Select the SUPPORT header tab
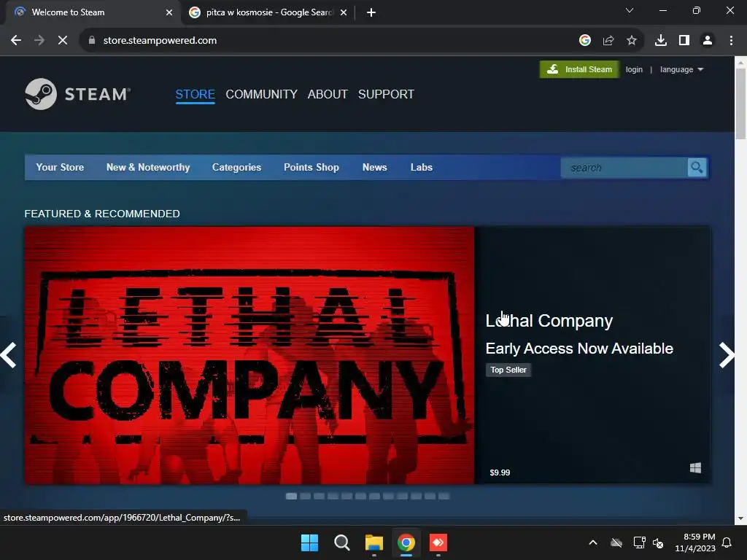Viewport: 747px width, 560px height. (x=387, y=94)
